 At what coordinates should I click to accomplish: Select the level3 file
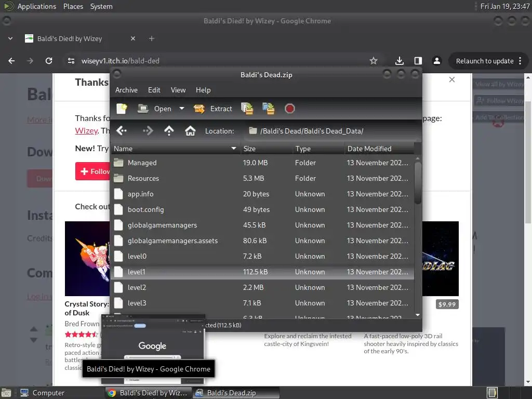click(x=262, y=303)
